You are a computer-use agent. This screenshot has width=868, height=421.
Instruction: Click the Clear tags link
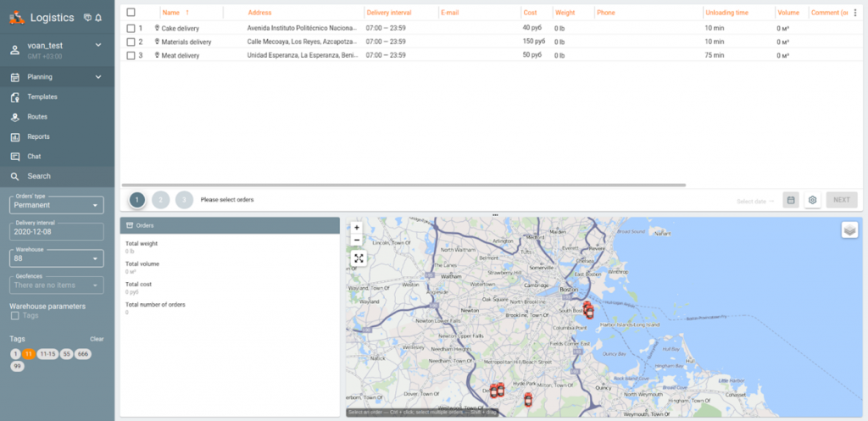point(97,339)
